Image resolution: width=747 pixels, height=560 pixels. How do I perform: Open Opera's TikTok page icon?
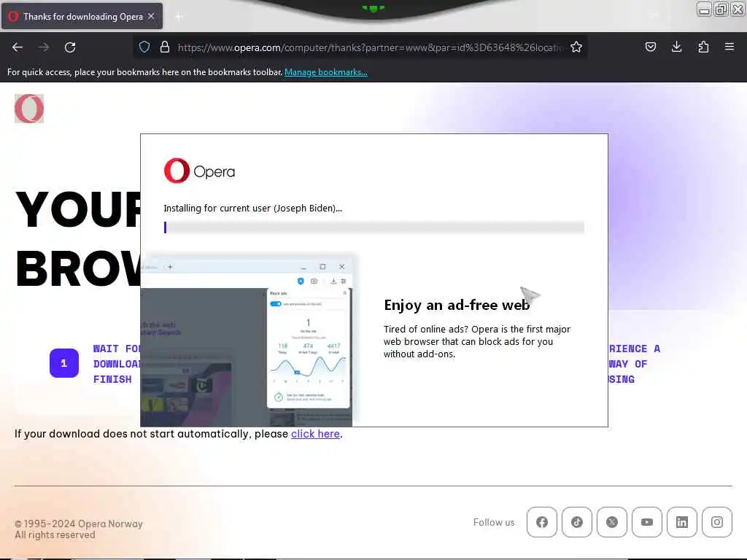pyautogui.click(x=577, y=522)
